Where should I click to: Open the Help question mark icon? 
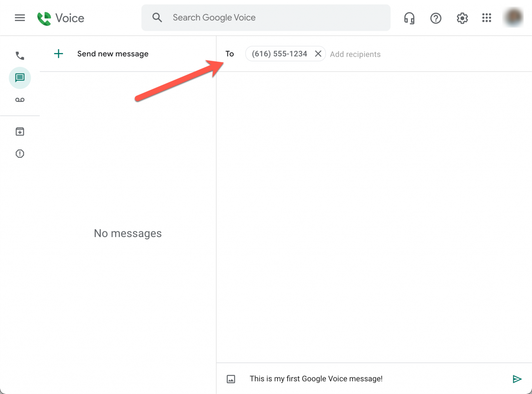(x=436, y=18)
